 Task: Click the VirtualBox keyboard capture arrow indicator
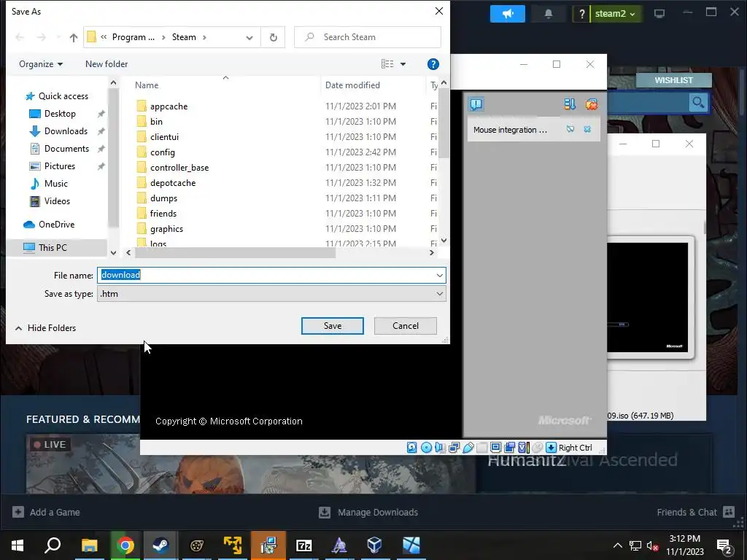click(x=551, y=448)
